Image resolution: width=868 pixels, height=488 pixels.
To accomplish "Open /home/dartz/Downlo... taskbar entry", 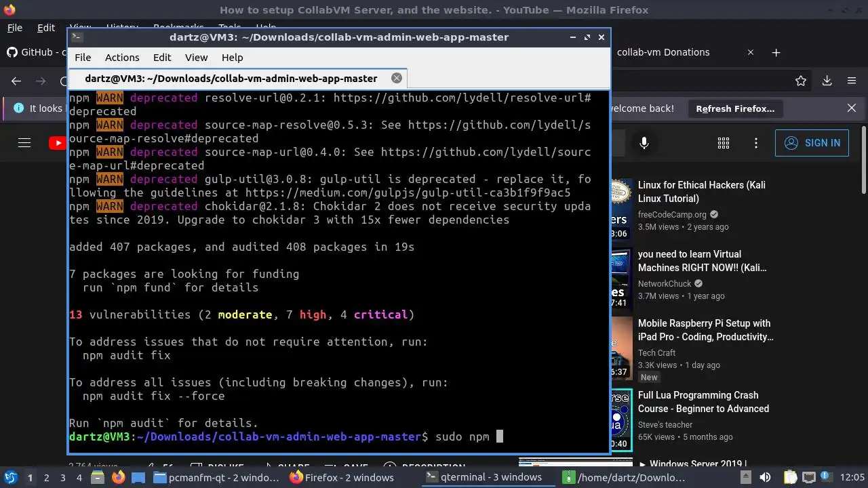I will click(x=624, y=478).
